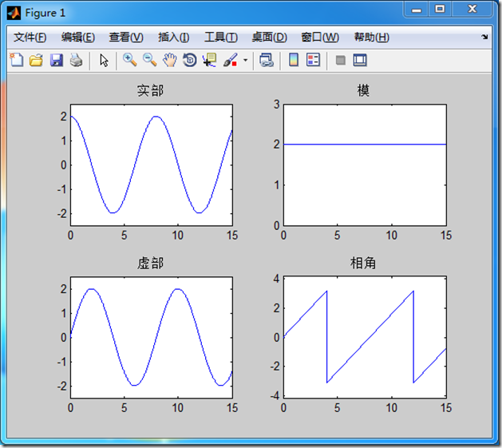
Task: Select the Pan hand tool
Action: pos(170,60)
